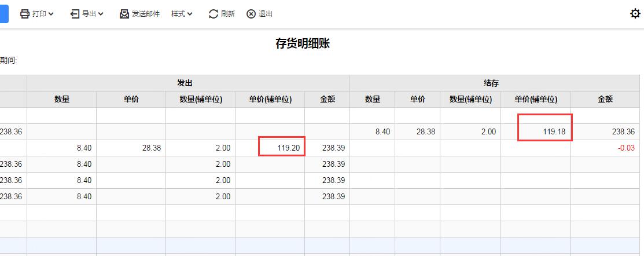Click 金额 header under 发出

(x=327, y=99)
